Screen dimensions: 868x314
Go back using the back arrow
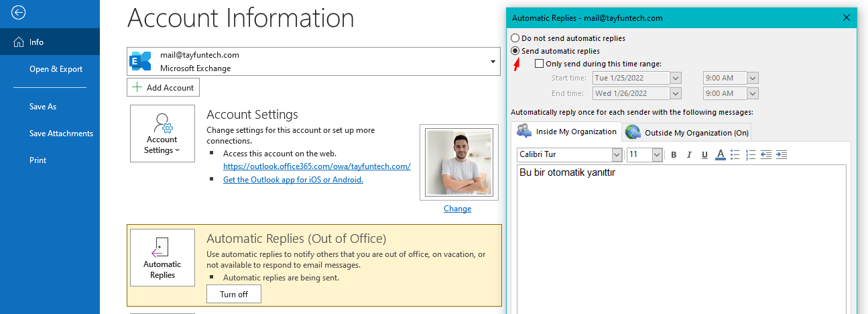pos(19,12)
